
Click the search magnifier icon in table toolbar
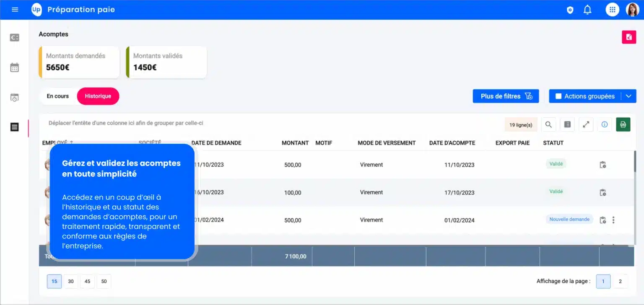(x=548, y=124)
